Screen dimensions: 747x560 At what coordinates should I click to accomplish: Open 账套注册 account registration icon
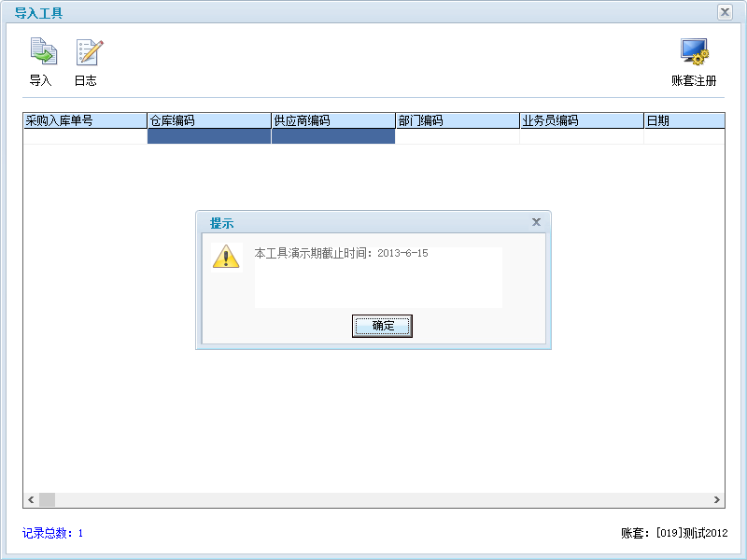tap(694, 51)
